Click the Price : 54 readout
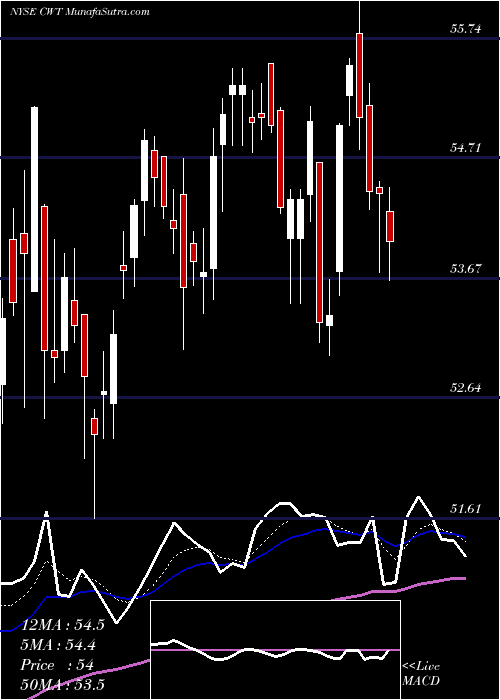Viewport: 500px width, 700px height. pyautogui.click(x=57, y=665)
